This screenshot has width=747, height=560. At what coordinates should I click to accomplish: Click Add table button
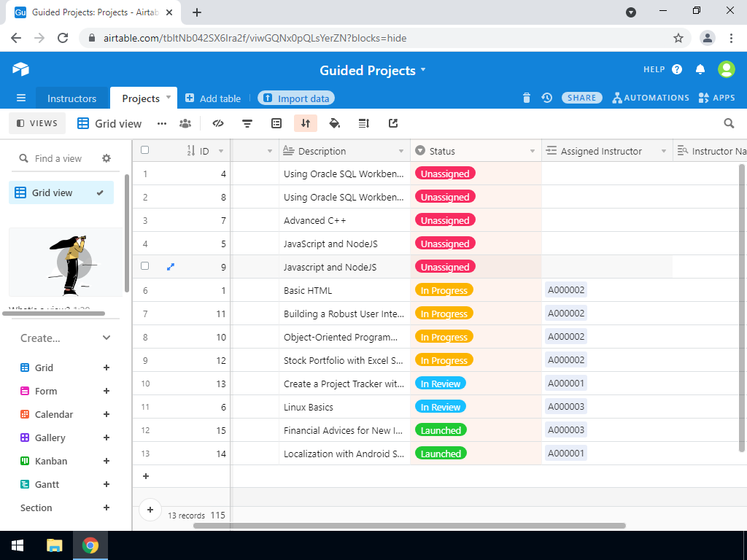(213, 98)
